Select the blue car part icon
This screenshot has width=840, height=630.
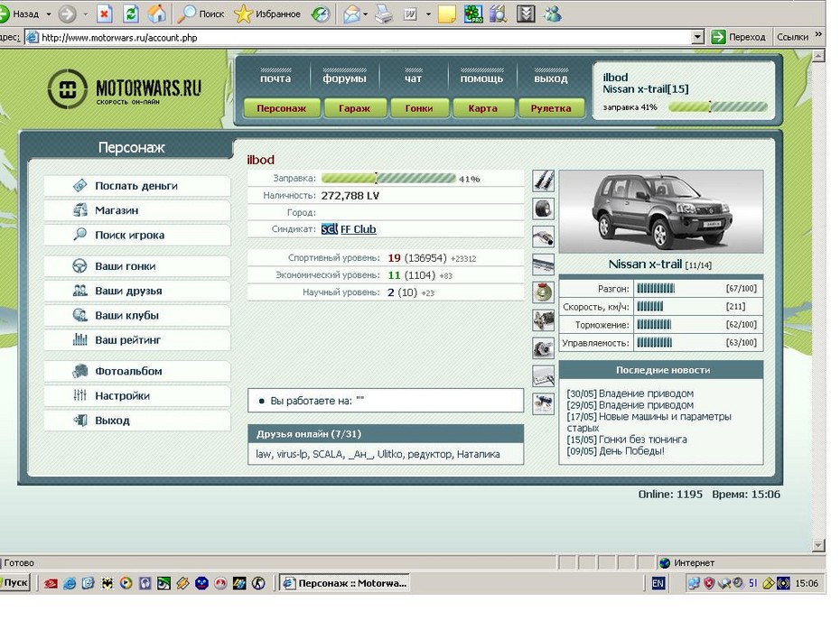(543, 403)
